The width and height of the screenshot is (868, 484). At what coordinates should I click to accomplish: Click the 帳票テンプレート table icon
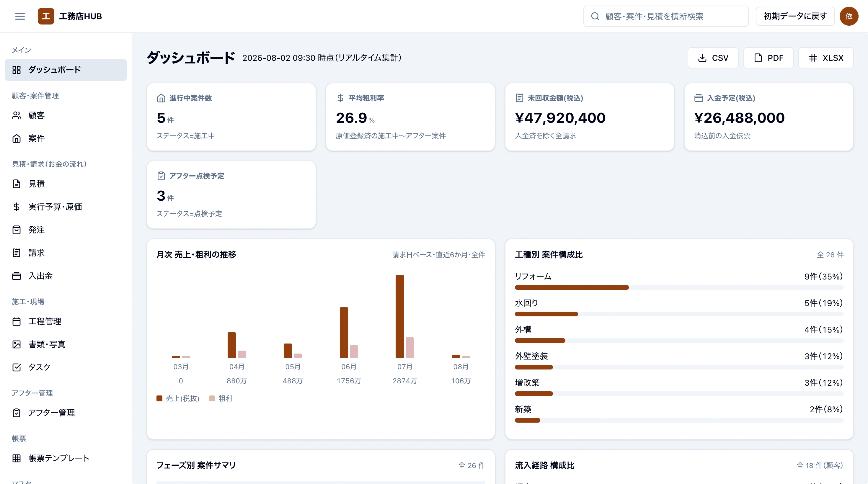pyautogui.click(x=17, y=458)
